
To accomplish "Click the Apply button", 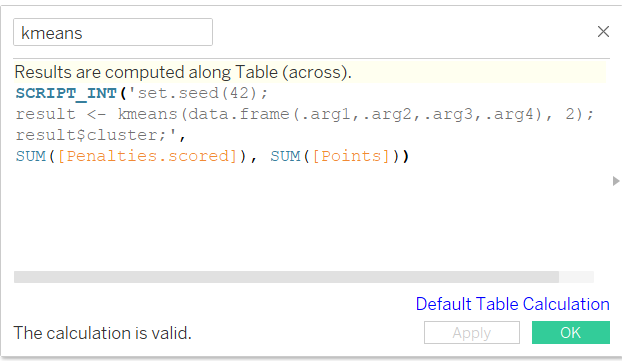I will click(x=472, y=332).
